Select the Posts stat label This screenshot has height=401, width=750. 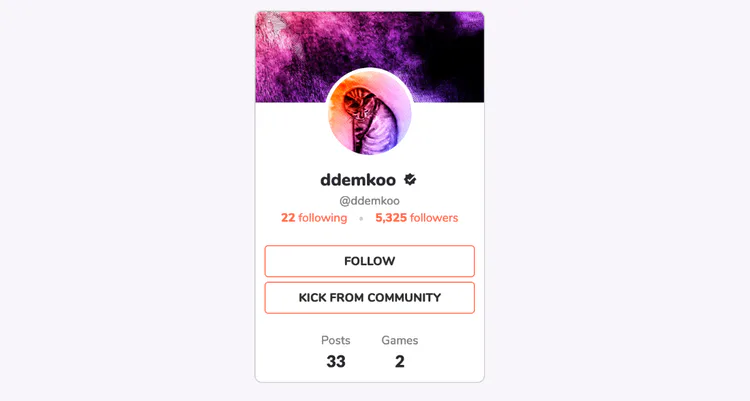coord(335,340)
